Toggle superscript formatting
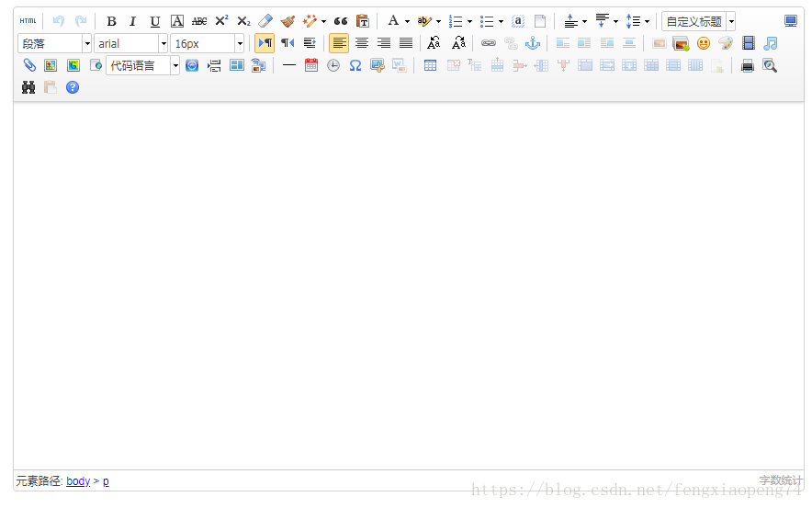Viewport: 812px width, 508px height. (221, 21)
